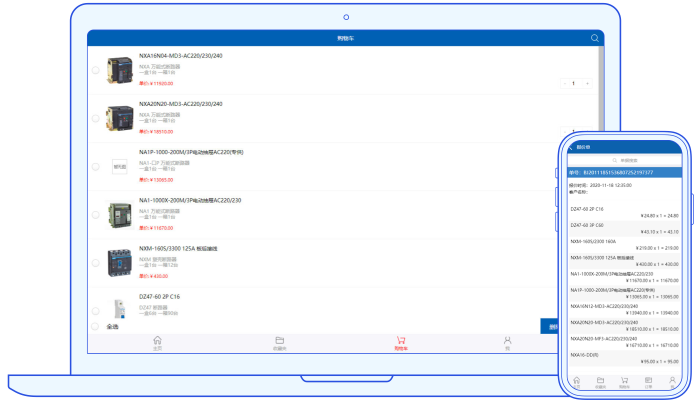The width and height of the screenshot is (694, 400).
Task: Open NA1-1000X-200M product thumbnail
Action: [x=120, y=215]
